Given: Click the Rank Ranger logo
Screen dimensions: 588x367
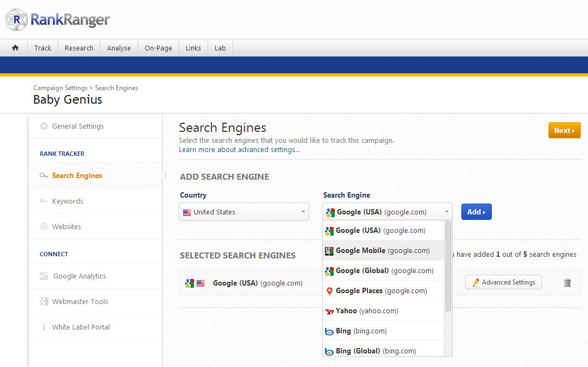Looking at the screenshot, I should (58, 20).
